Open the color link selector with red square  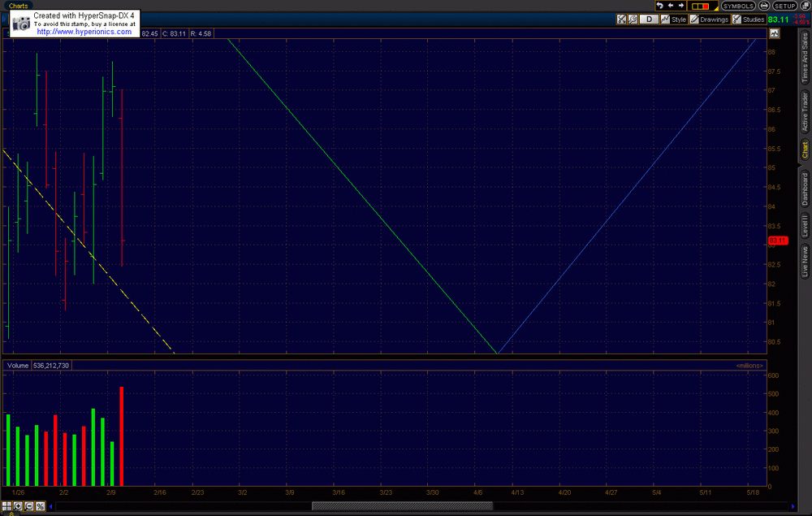pos(702,7)
